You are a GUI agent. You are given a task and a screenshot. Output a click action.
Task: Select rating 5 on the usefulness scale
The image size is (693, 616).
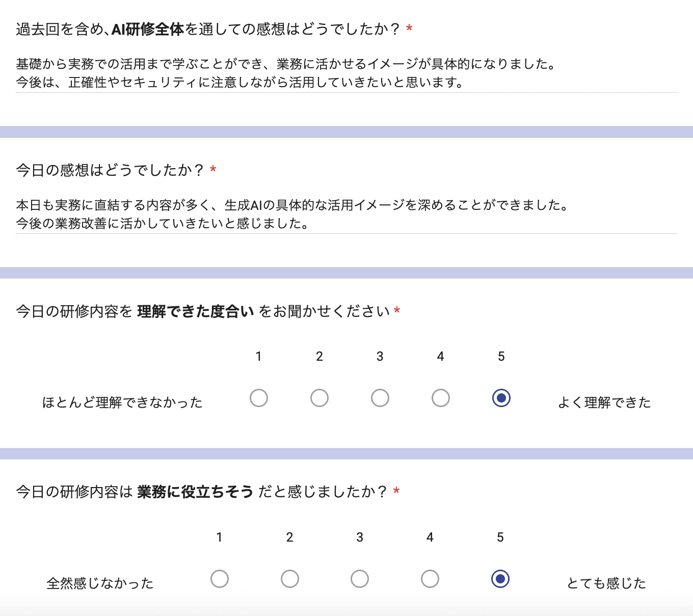pyautogui.click(x=500, y=579)
